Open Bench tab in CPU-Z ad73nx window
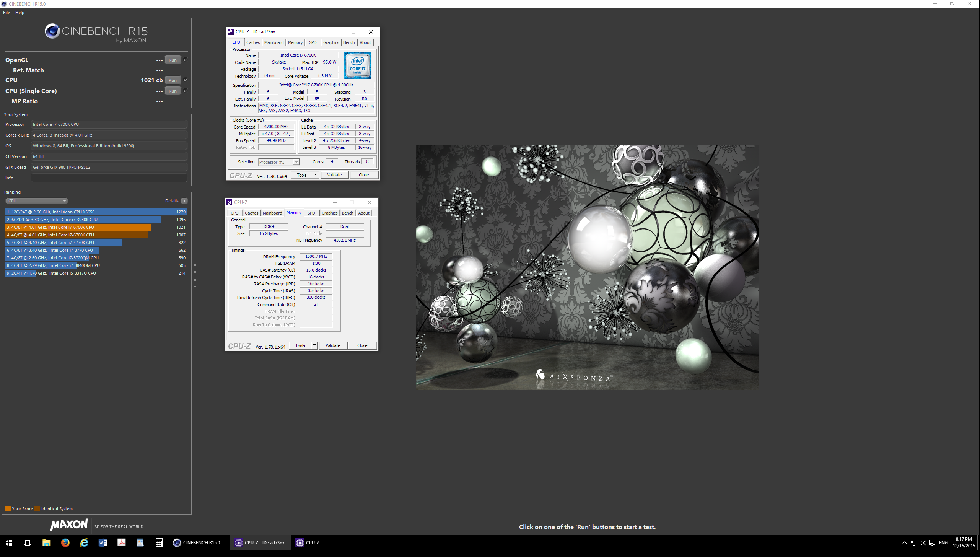980x557 pixels. coord(349,42)
